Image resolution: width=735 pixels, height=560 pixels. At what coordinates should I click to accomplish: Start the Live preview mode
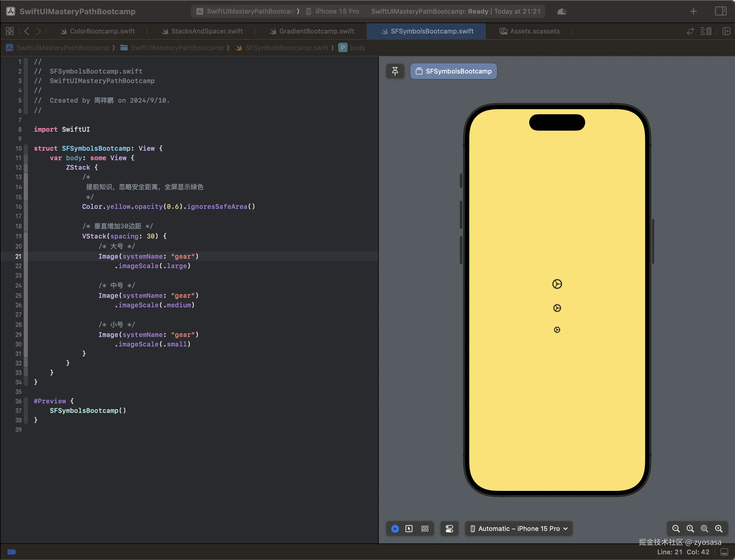395,529
